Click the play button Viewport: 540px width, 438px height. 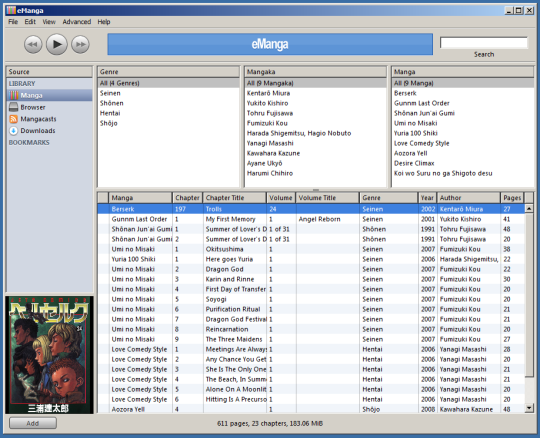(x=56, y=44)
